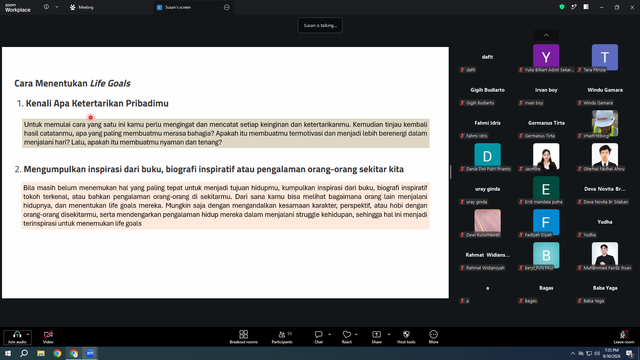Open the More menu
This screenshot has width=640, height=360.
[x=433, y=337]
